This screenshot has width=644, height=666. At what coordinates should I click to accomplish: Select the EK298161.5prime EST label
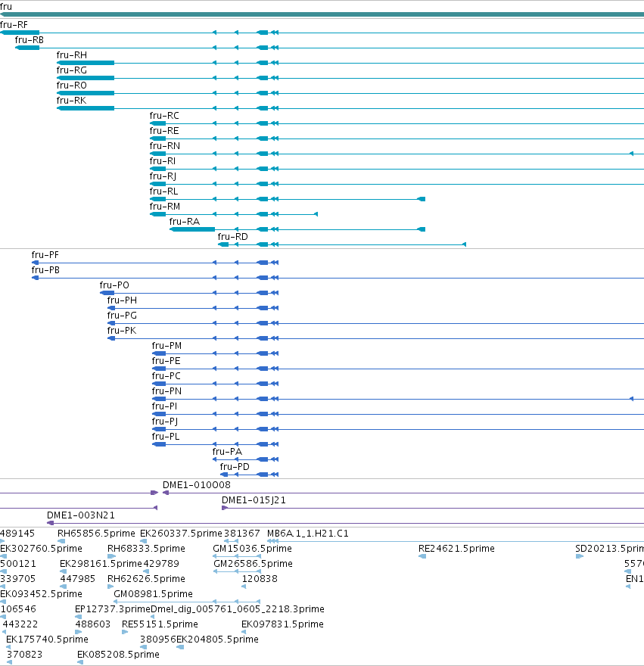click(x=101, y=564)
